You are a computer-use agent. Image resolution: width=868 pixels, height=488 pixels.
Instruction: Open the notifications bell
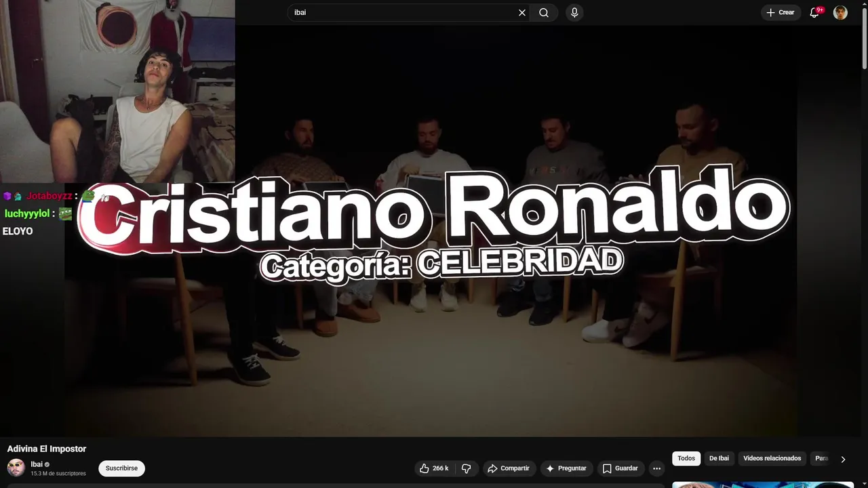[814, 12]
